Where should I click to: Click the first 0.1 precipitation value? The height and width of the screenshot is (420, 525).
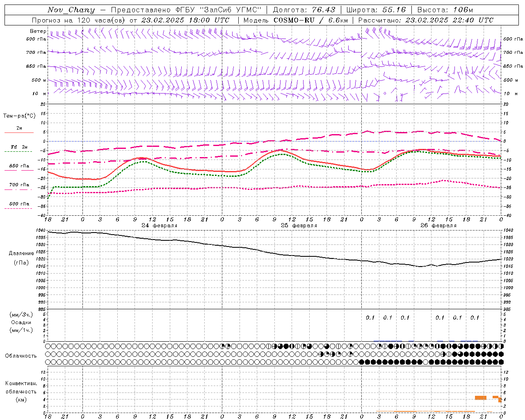tap(370, 317)
